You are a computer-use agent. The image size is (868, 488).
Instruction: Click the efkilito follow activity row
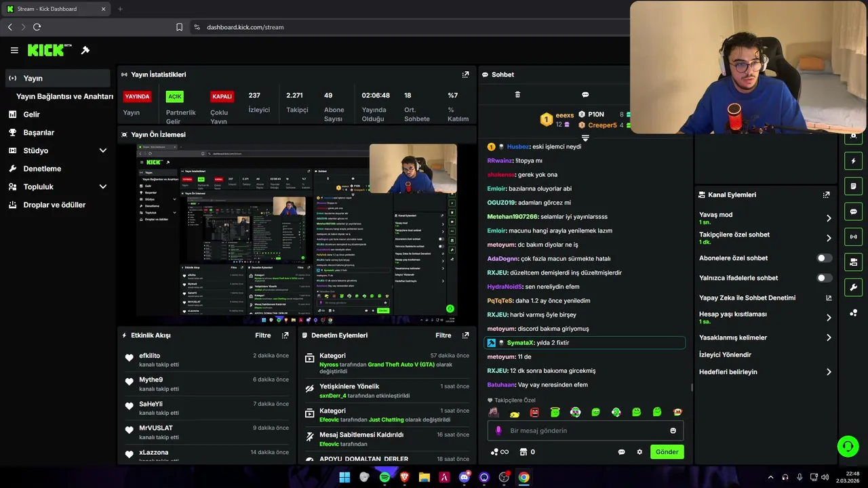[207, 361]
